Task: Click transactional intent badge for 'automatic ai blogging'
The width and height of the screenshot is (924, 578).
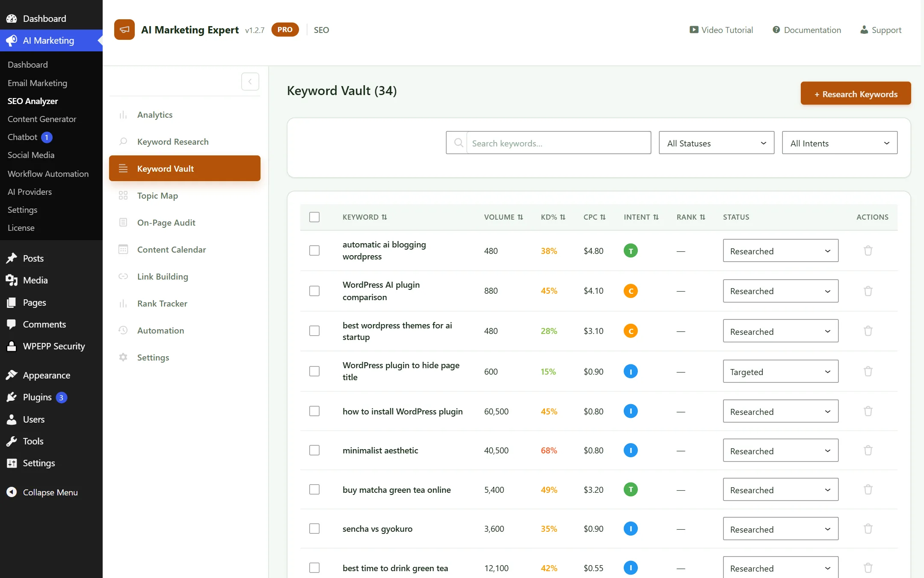Action: (x=631, y=250)
